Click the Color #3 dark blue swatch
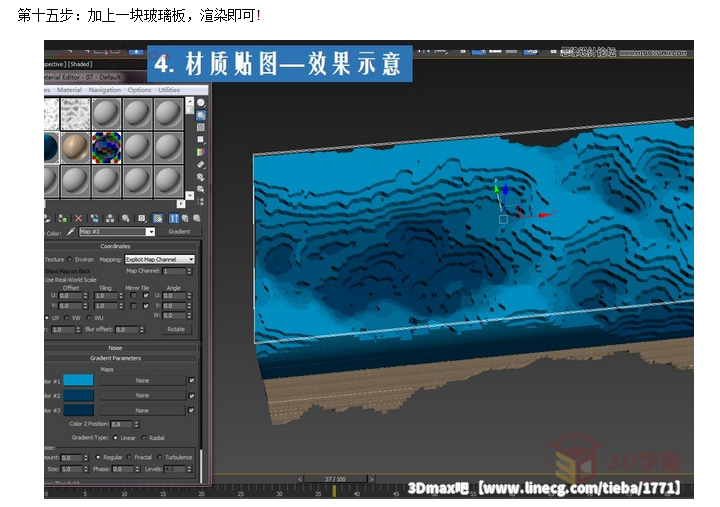This screenshot has height=507, width=720. tap(78, 410)
